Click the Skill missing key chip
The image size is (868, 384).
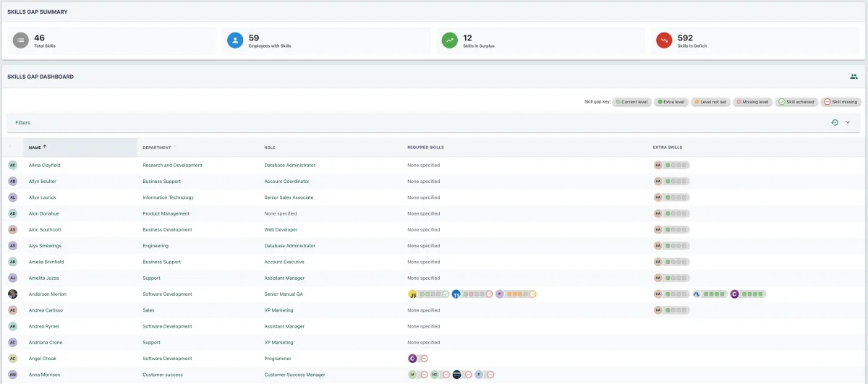[x=841, y=102]
